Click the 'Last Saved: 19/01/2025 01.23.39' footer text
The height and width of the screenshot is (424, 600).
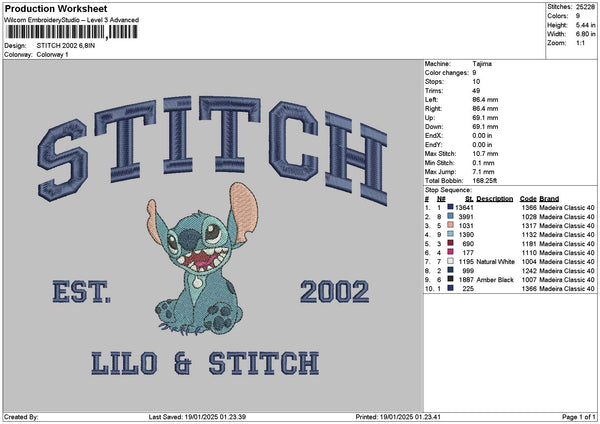[197, 417]
